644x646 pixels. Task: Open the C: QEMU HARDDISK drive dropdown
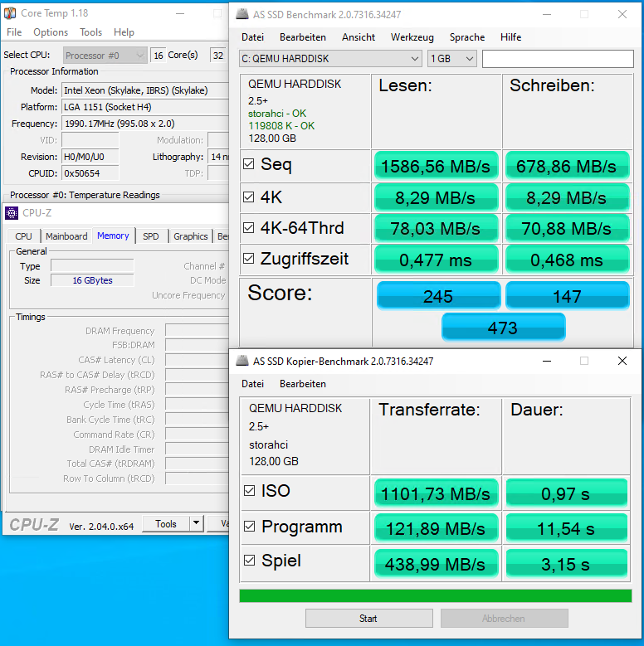(x=330, y=59)
